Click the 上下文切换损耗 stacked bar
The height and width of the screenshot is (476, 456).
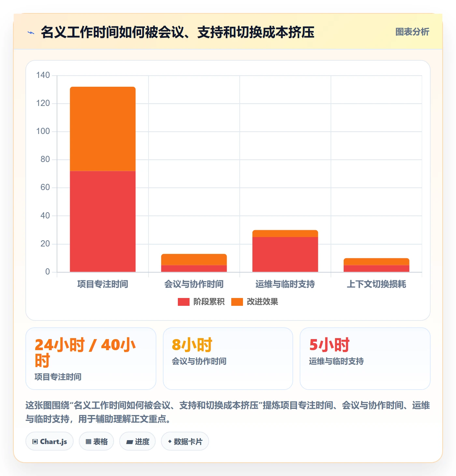click(376, 265)
